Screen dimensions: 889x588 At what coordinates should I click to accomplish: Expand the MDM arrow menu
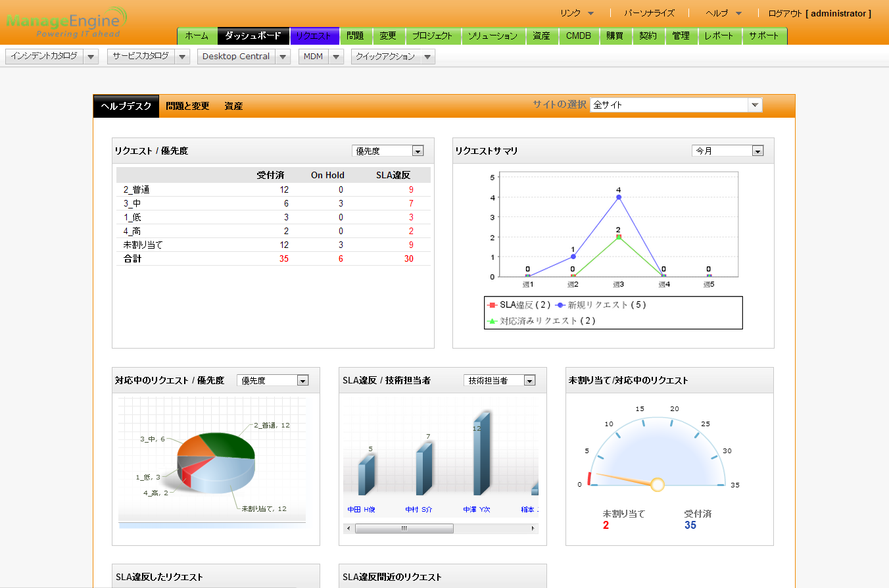[337, 57]
